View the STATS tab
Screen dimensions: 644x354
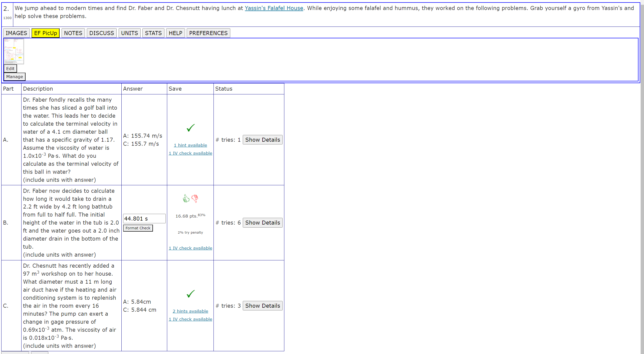coord(153,33)
